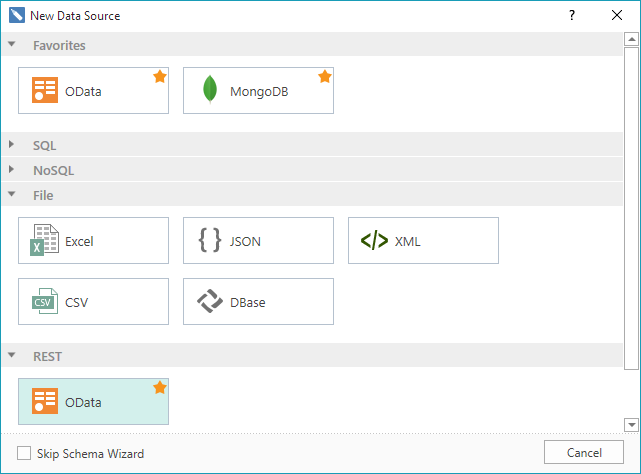Collapse the File section arrow
Screen dimensions: 641x474
point(11,194)
